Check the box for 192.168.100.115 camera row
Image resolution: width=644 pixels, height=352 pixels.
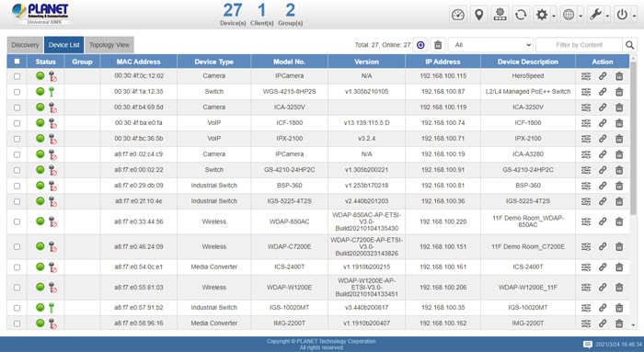[17, 76]
